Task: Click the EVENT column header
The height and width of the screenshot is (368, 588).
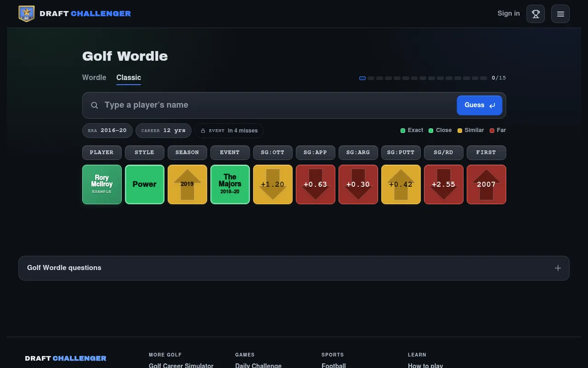Action: [x=230, y=153]
